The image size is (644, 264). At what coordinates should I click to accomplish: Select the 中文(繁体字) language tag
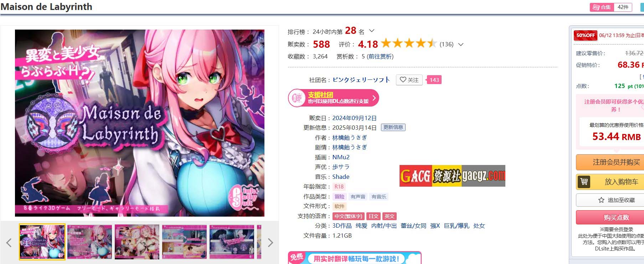click(x=348, y=216)
